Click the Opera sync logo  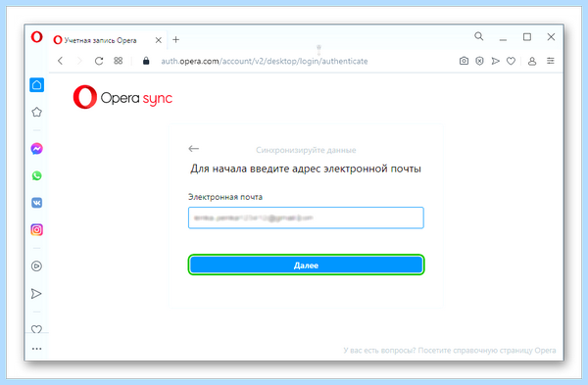click(122, 97)
